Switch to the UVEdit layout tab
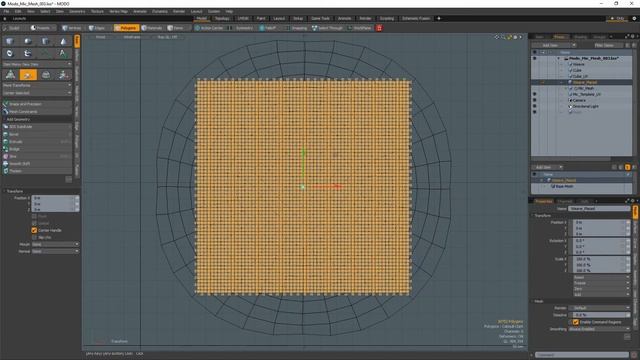Viewport: 640px width, 360px height. (243, 18)
